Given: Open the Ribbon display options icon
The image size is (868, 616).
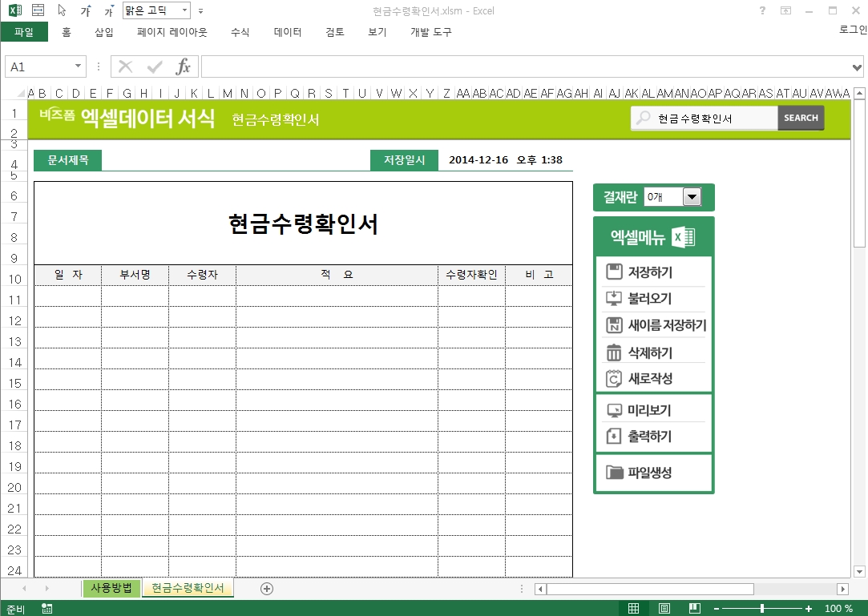Looking at the screenshot, I should click(x=785, y=10).
